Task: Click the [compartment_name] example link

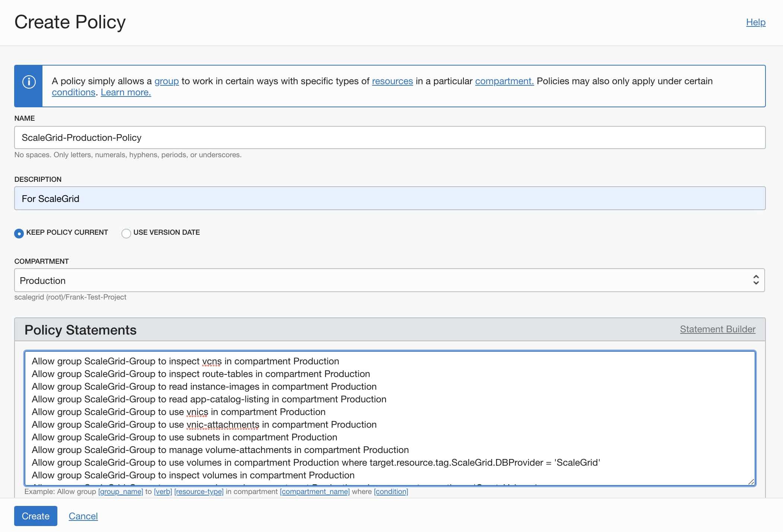Action: click(x=315, y=492)
